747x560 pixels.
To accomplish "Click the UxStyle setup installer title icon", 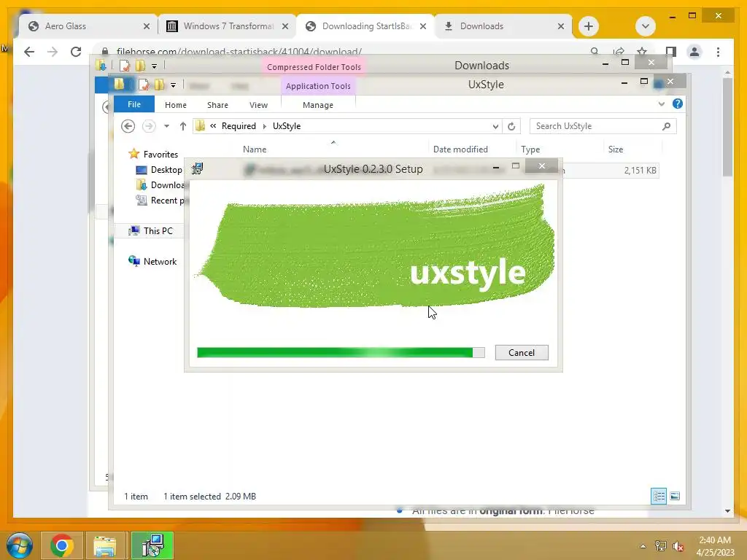I will point(197,168).
